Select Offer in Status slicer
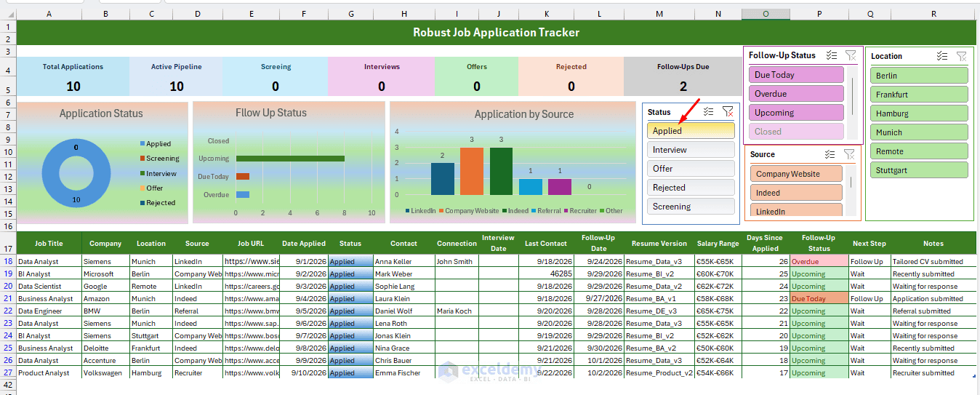This screenshot has width=980, height=395. click(x=691, y=169)
